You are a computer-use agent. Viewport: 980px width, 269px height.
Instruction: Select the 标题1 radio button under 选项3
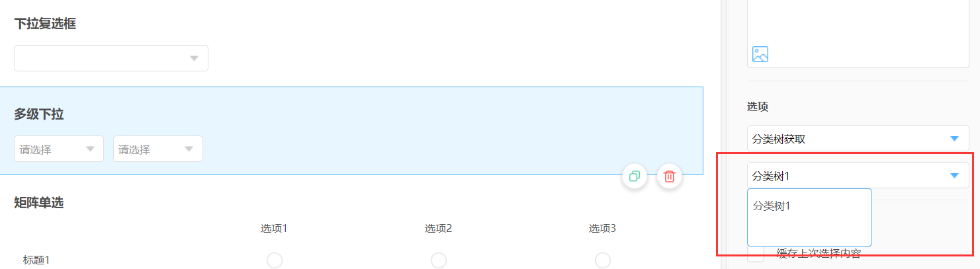coord(603,260)
